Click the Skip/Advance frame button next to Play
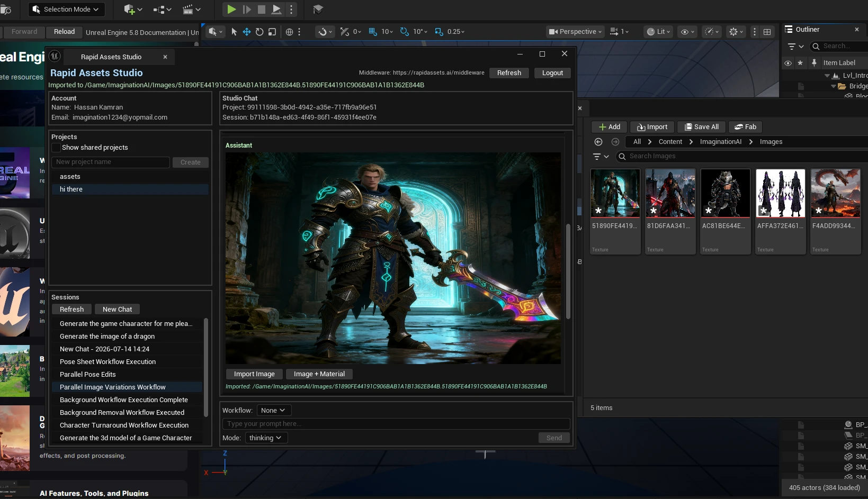 tap(247, 9)
